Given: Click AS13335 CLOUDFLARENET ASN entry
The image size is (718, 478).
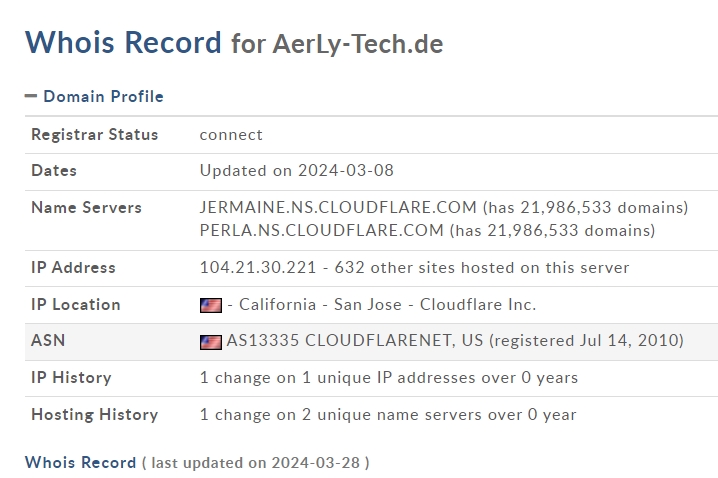Looking at the screenshot, I should [355, 341].
